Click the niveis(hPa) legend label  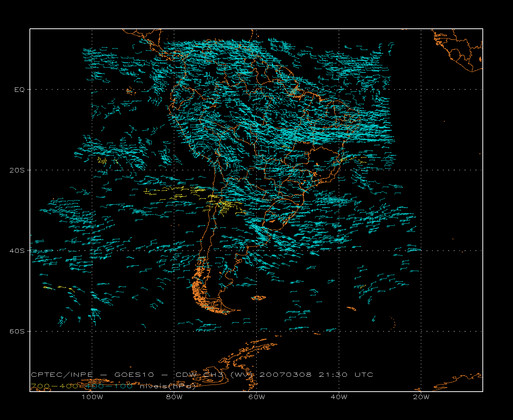168,386
